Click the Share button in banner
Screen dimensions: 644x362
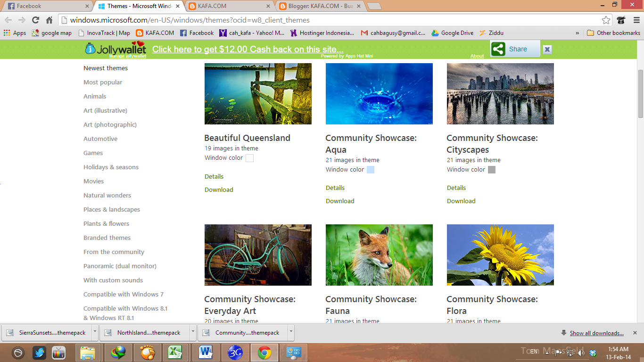point(515,49)
